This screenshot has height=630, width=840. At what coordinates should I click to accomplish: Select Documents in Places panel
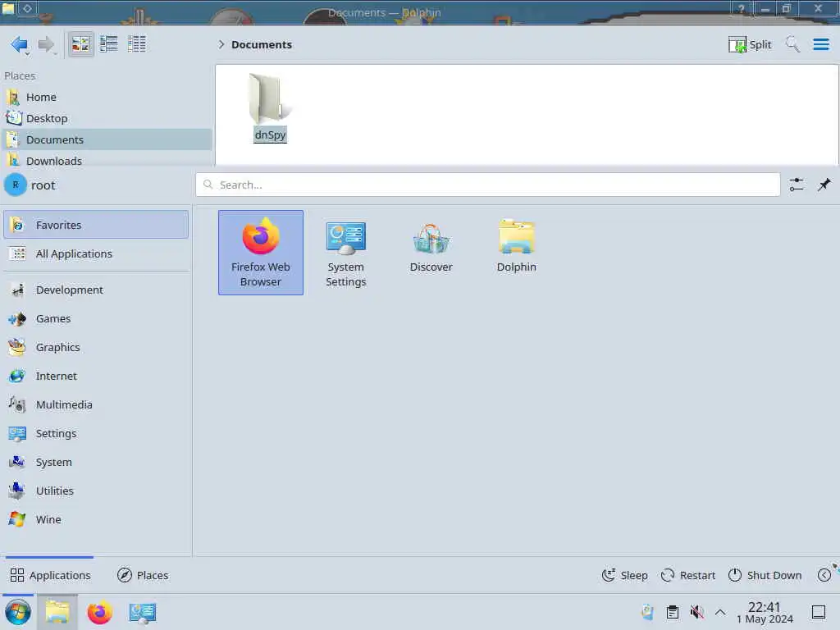[x=107, y=139]
